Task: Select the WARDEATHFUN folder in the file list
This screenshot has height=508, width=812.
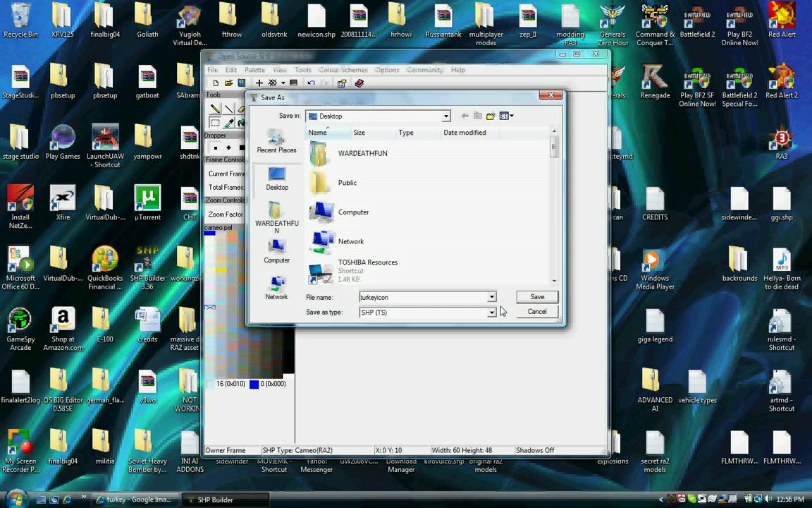Action: point(362,153)
